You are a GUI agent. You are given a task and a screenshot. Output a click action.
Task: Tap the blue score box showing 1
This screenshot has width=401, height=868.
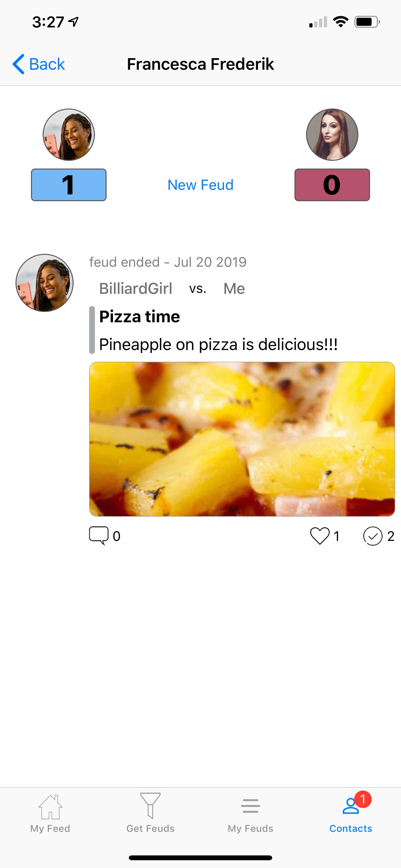(69, 185)
